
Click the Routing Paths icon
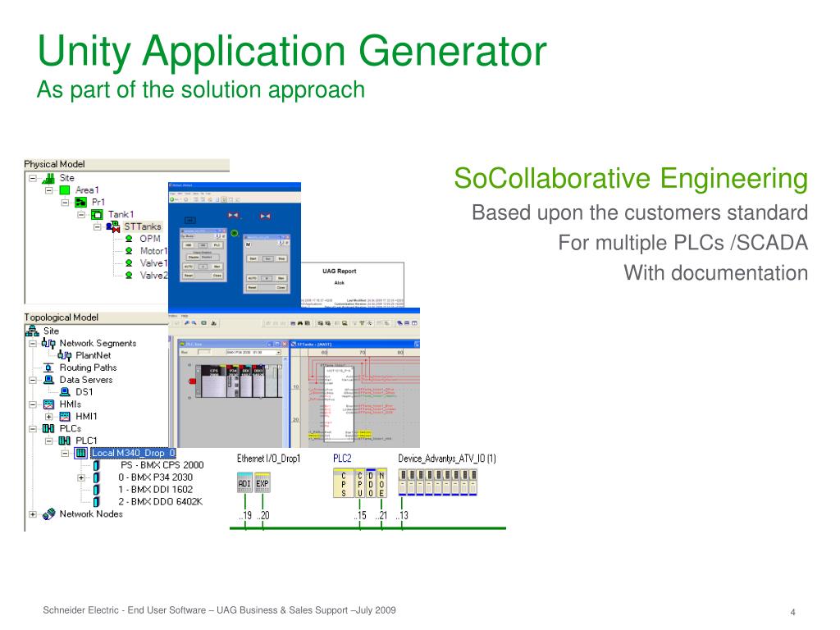[x=48, y=367]
